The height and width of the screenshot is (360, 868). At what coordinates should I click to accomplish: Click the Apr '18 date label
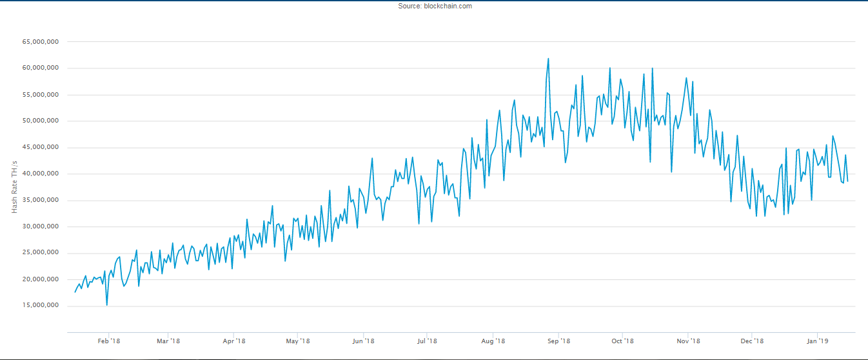coord(234,341)
